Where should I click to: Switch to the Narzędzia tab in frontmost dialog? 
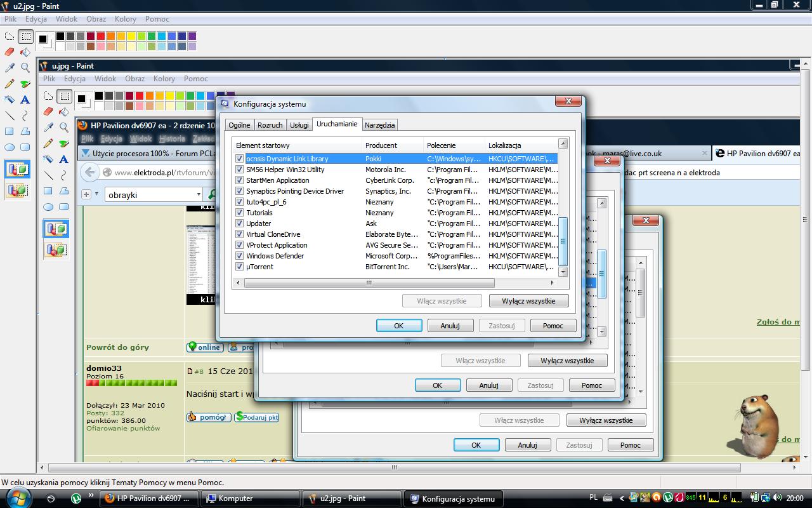pos(380,125)
